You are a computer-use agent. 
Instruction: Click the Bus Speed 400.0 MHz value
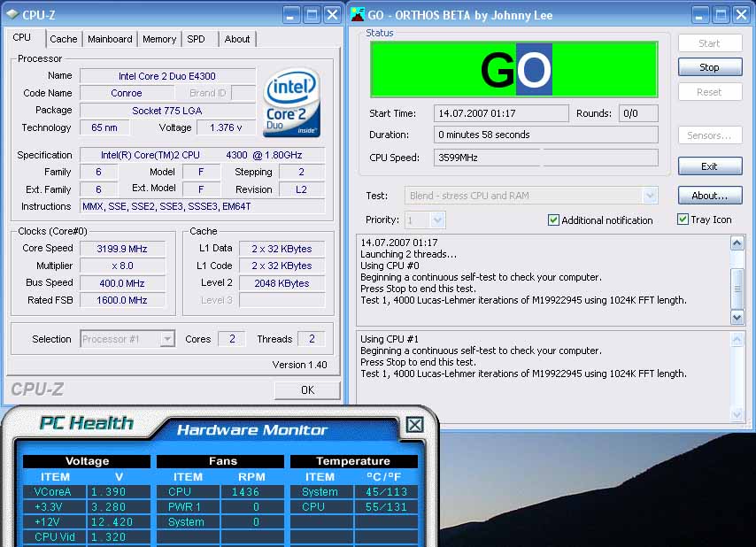(122, 283)
